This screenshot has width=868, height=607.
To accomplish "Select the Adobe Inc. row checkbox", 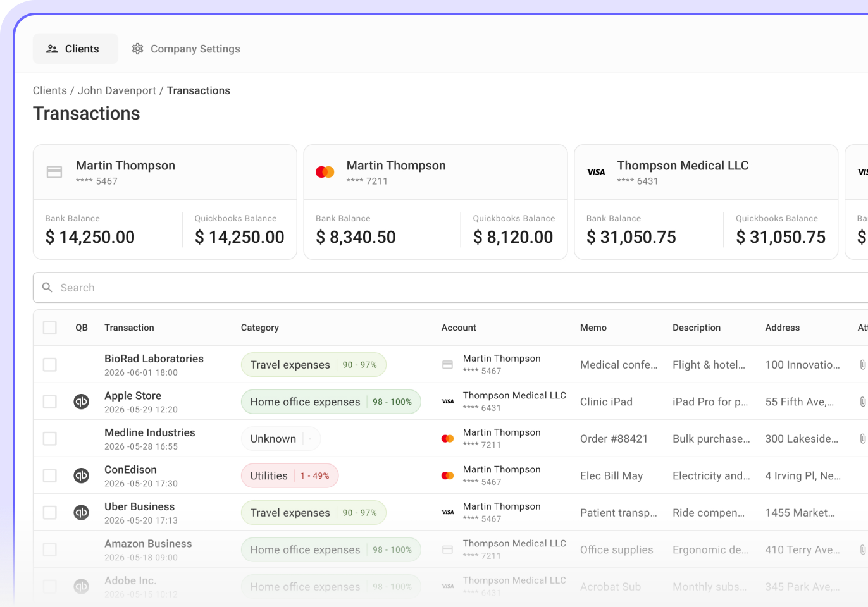I will coord(50,587).
